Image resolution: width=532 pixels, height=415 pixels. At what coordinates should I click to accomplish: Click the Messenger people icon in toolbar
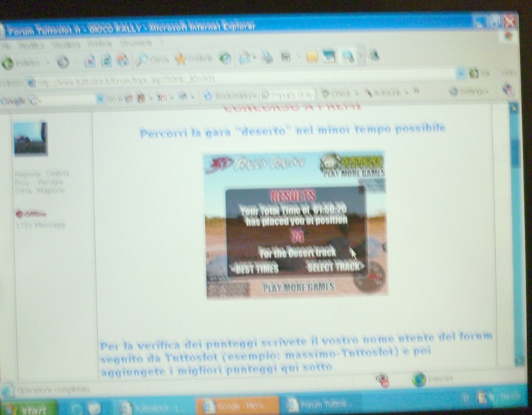pos(374,55)
